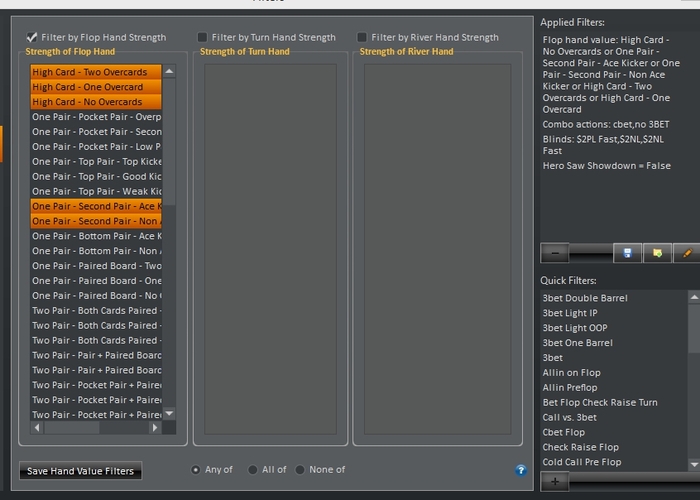Click the flop list horizontal scrollbar thumb

[71, 428]
